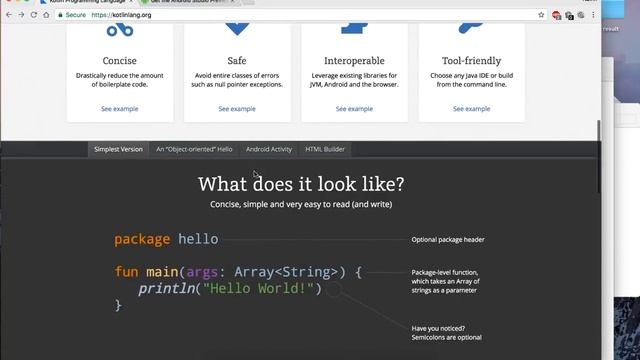This screenshot has width=640, height=360.
Task: Open See example under Interoperable
Action: (354, 109)
